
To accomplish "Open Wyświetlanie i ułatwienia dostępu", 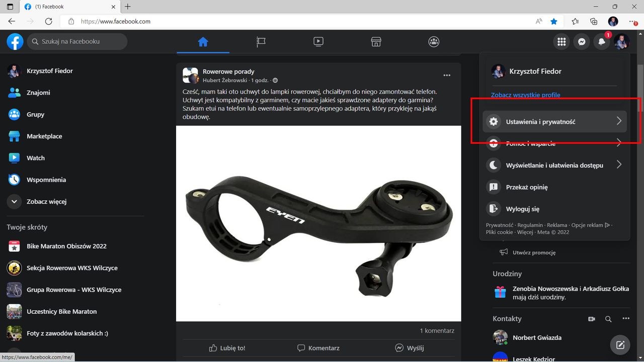I will (x=554, y=165).
